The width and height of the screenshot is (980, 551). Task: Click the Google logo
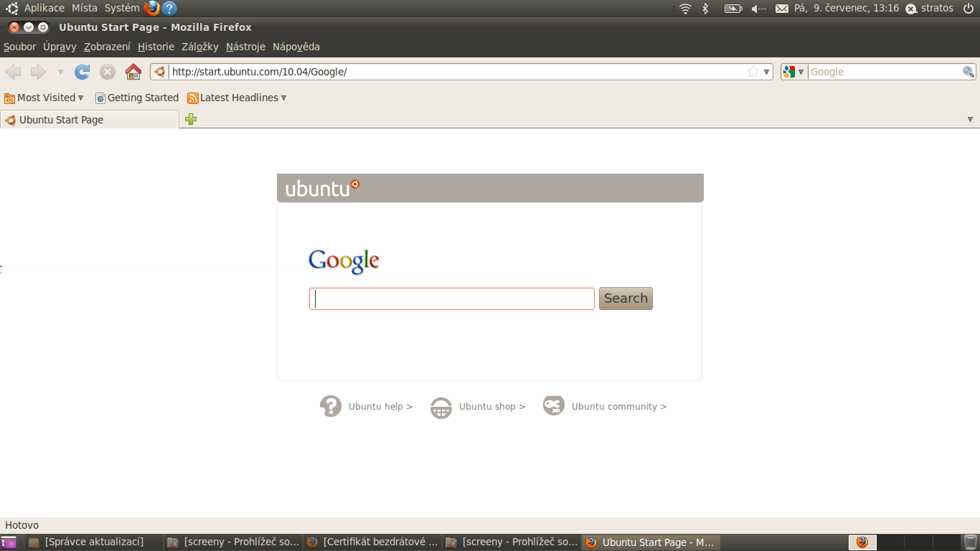pos(344,262)
